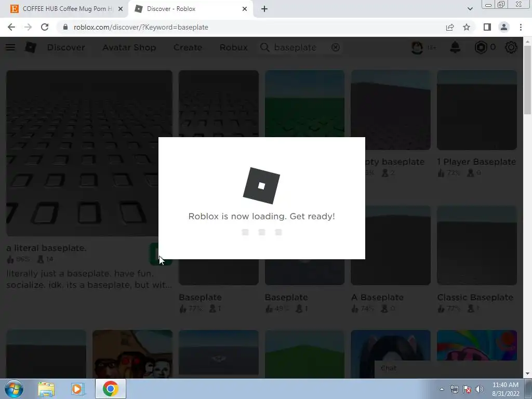Screen dimensions: 532x399
Task: Open the 'A Baseplate' game title
Action: [377, 297]
